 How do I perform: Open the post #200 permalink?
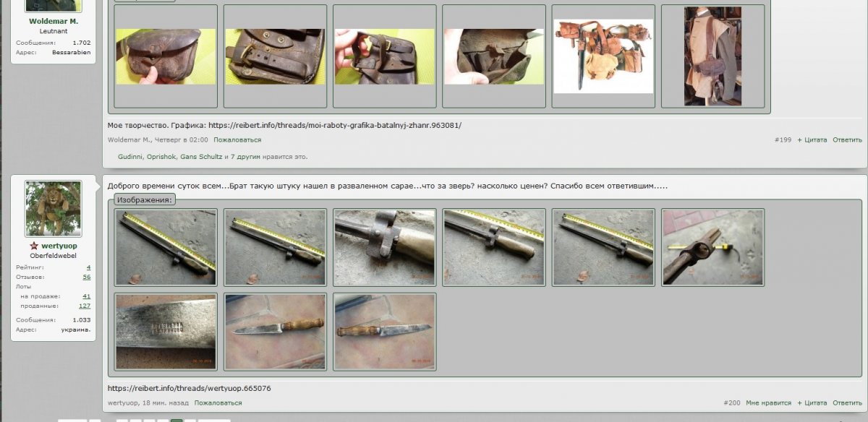731,402
